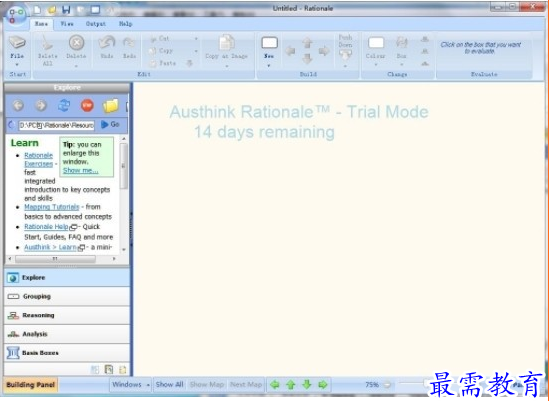Click Cut in the Edit group

(160, 39)
